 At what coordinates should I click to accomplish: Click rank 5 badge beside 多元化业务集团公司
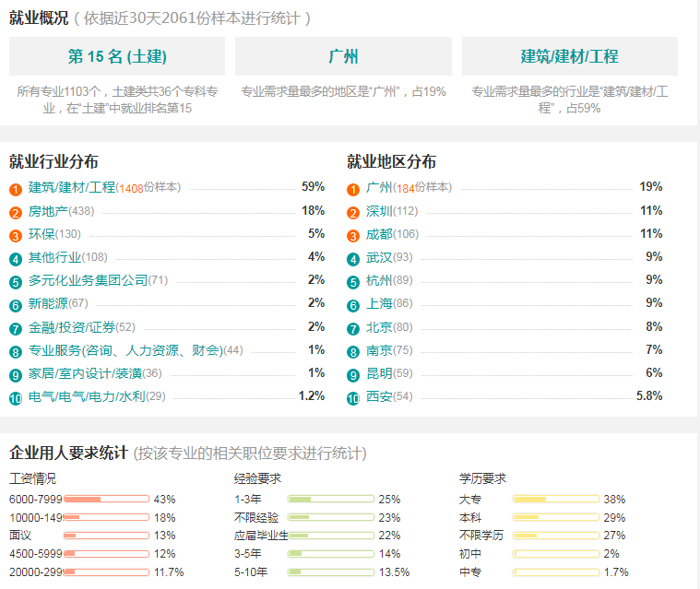16,282
